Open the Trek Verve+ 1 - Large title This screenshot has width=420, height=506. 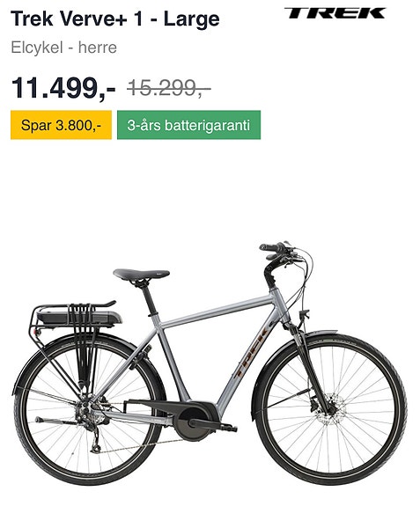pyautogui.click(x=115, y=18)
